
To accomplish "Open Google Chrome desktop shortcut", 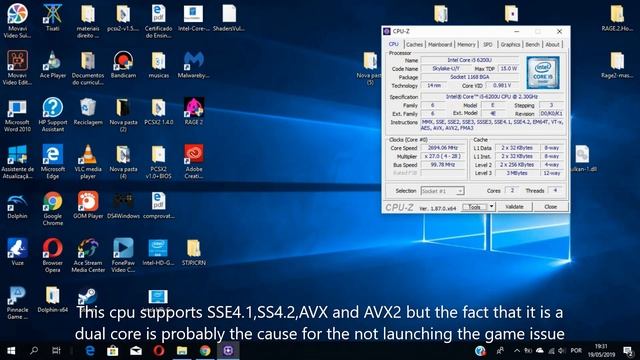I will 53,209.
